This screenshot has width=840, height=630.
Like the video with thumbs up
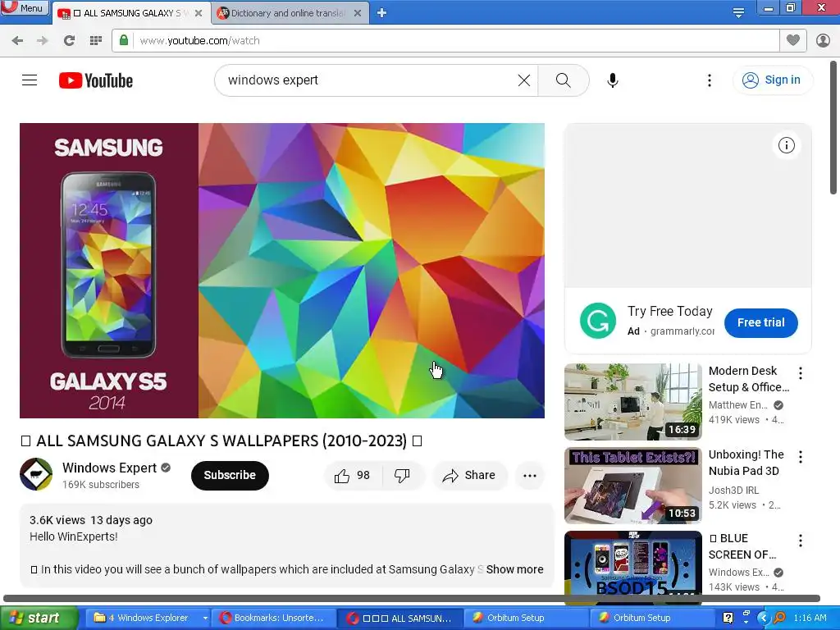tap(353, 475)
